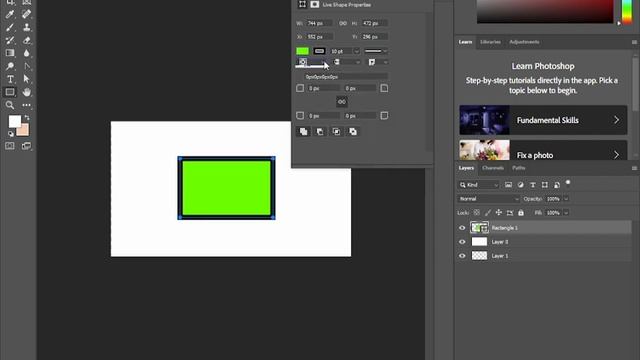Reset to default foreground and background colors
The image size is (640, 360).
click(x=11, y=134)
